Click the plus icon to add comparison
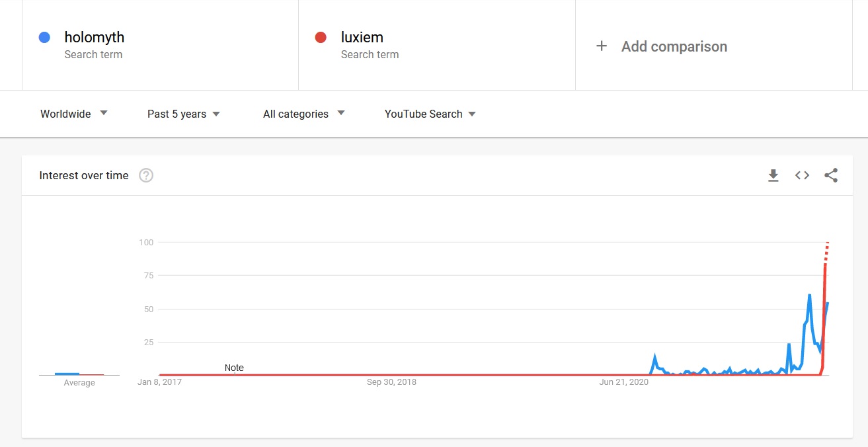The image size is (868, 447). [x=602, y=46]
